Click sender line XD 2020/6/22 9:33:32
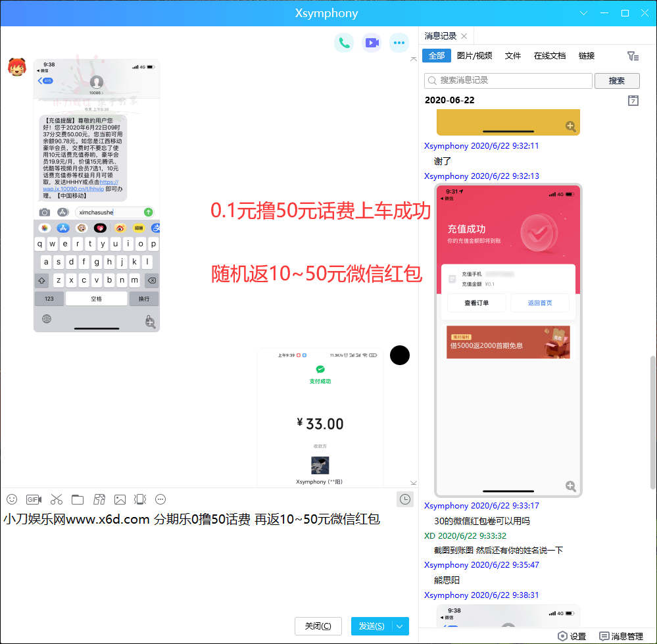Viewport: 657px width, 644px height. [465, 536]
